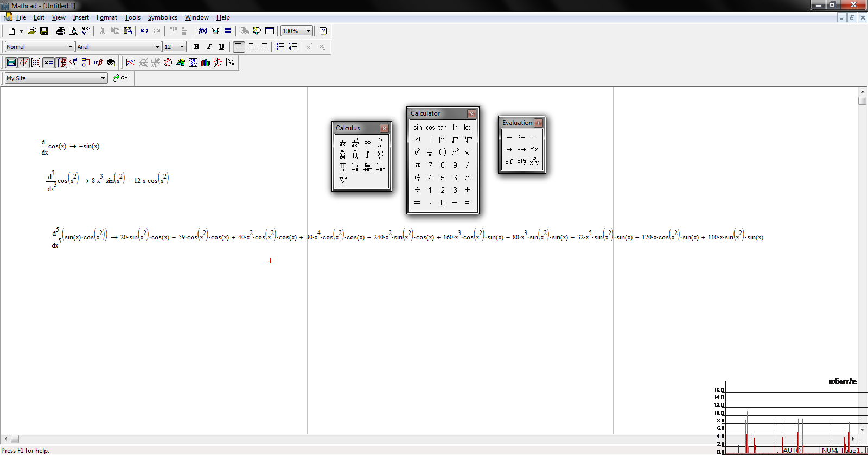Insert a unit with the measuring cup icon
Viewport: 868px width, 455px height.
(215, 31)
